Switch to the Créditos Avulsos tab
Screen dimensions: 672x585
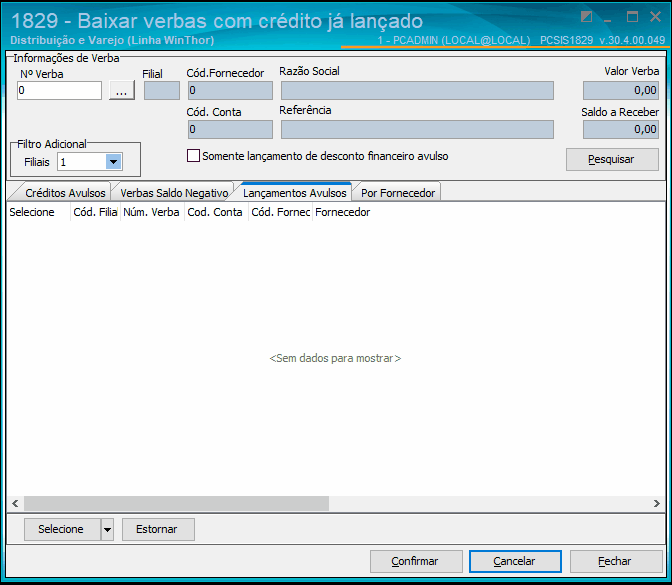click(x=65, y=193)
